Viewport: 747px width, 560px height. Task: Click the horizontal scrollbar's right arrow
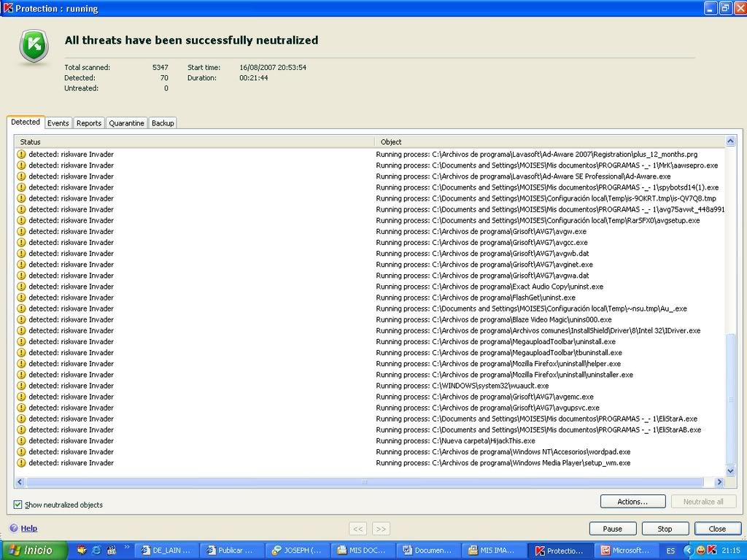coord(719,482)
